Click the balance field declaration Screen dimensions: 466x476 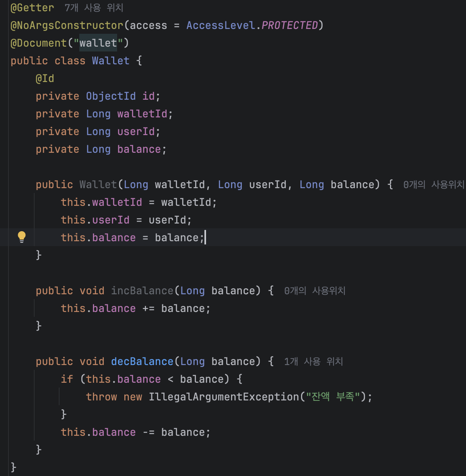[x=139, y=149]
